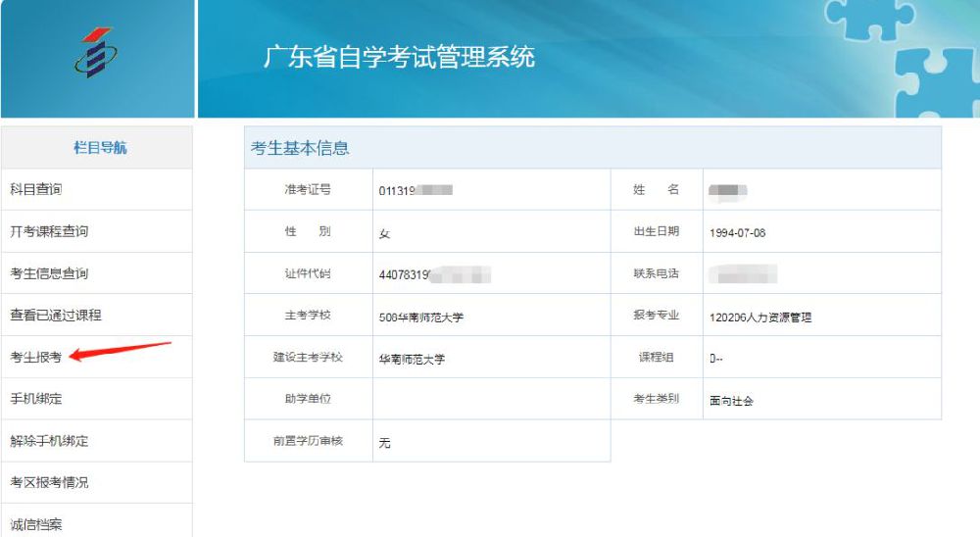
Task: Click the 助学单位 field label
Action: [x=308, y=398]
